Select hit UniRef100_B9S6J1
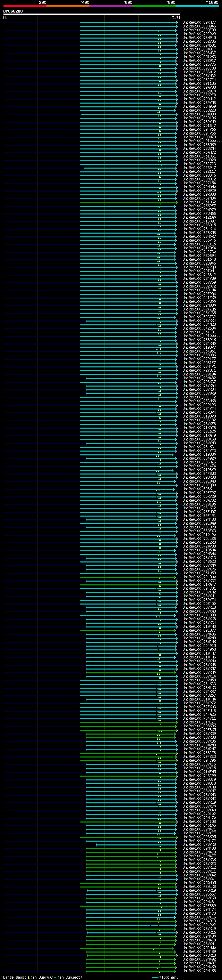222x980 pixels. (x=199, y=489)
